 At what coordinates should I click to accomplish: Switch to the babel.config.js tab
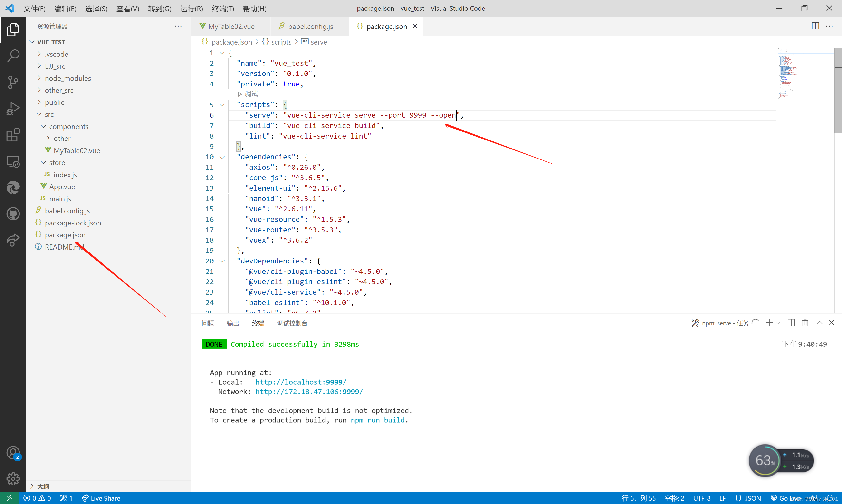(306, 26)
